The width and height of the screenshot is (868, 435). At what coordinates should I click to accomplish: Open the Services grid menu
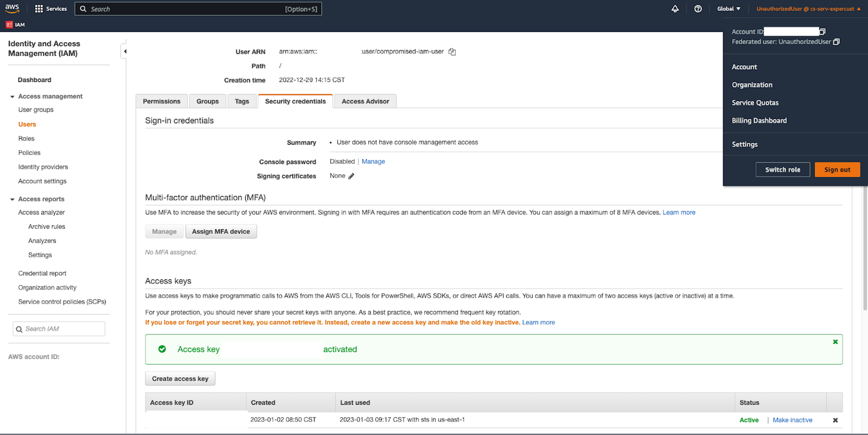51,9
